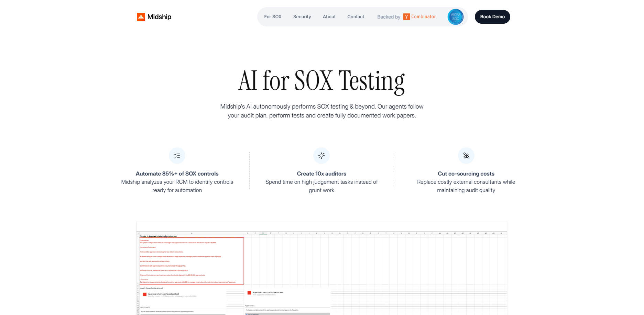Click the Automate 85%+ of SOX controls heading

pyautogui.click(x=177, y=174)
